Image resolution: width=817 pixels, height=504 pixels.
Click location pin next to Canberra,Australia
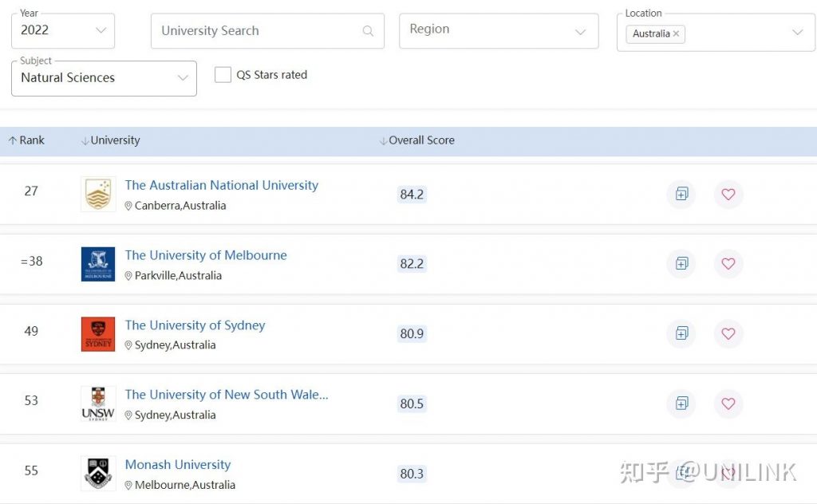click(x=128, y=206)
